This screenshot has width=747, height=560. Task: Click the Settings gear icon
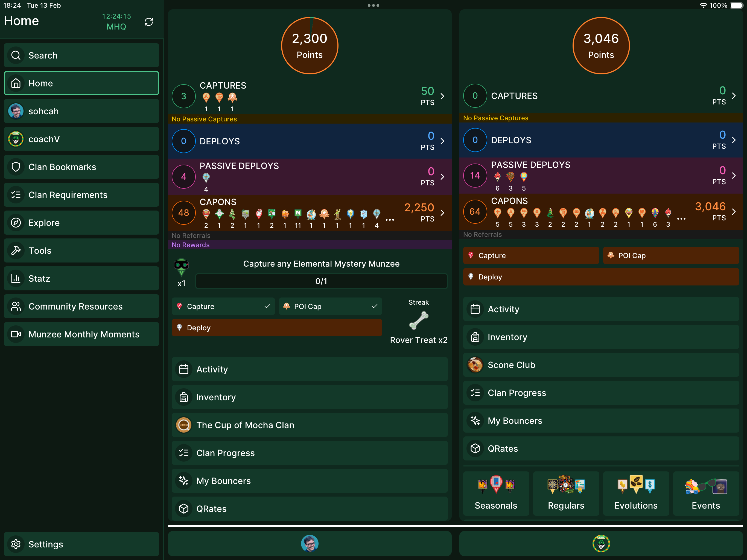(16, 544)
